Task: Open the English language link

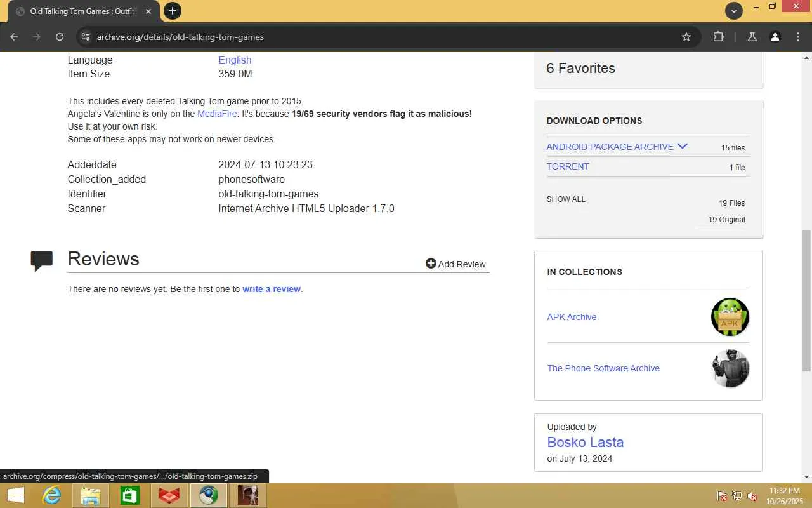Action: pyautogui.click(x=235, y=60)
